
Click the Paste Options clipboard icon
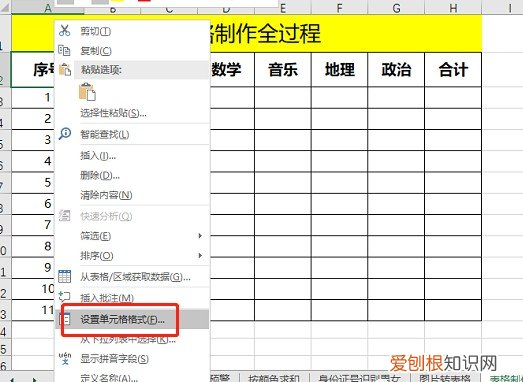[65, 69]
